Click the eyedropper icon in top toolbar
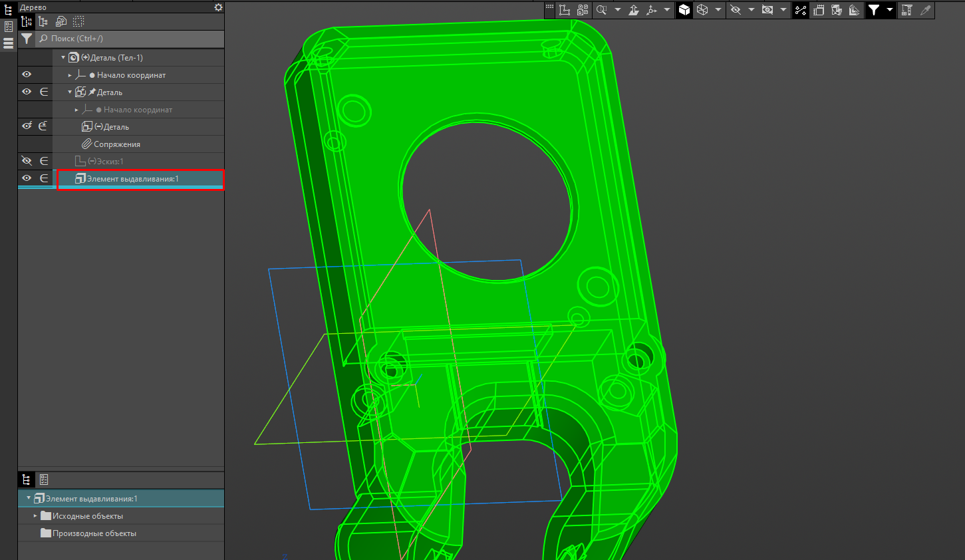Image resolution: width=965 pixels, height=560 pixels. [x=925, y=10]
